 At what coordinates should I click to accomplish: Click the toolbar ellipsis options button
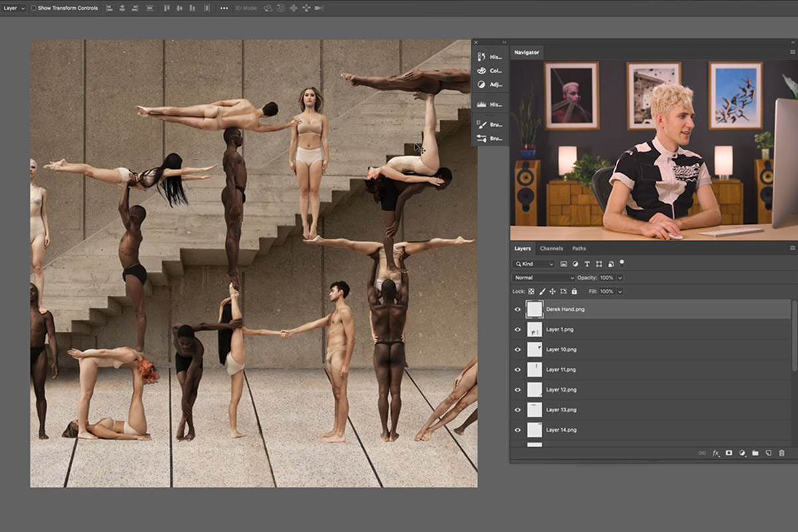coord(223,7)
